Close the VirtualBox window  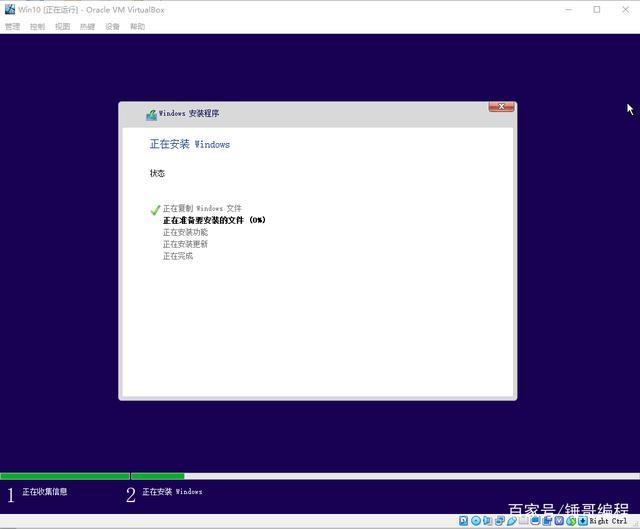coord(625,10)
